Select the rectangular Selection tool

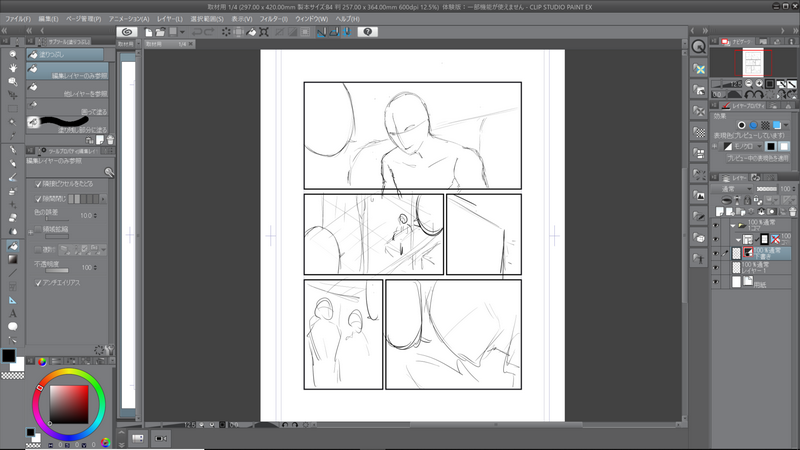[13, 109]
